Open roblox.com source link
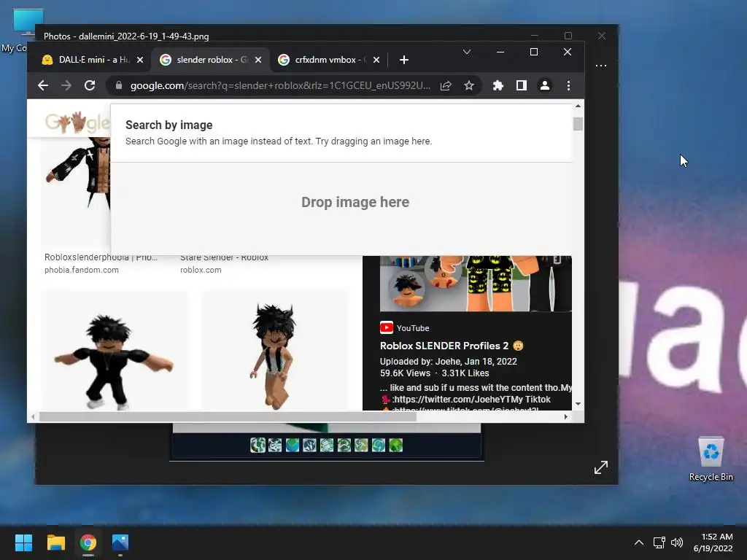 pos(201,270)
